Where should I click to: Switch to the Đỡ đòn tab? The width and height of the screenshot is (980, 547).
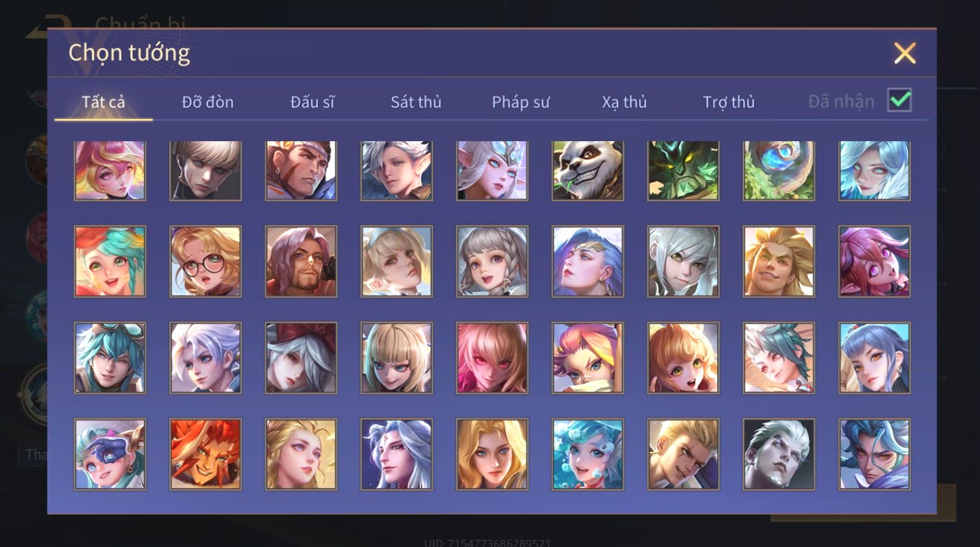[x=207, y=102]
